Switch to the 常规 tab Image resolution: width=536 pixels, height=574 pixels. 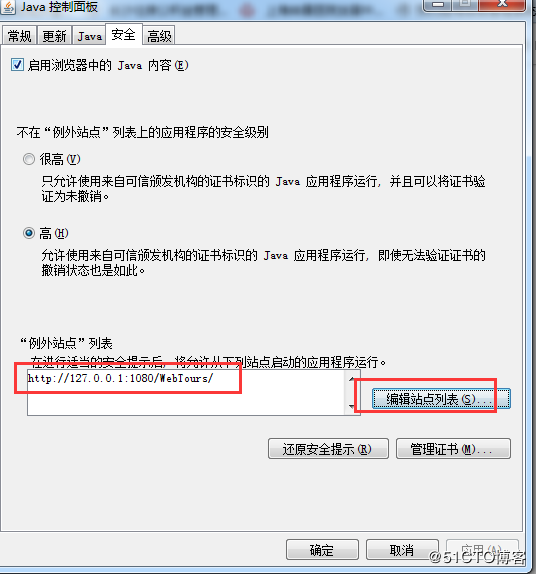[x=19, y=36]
